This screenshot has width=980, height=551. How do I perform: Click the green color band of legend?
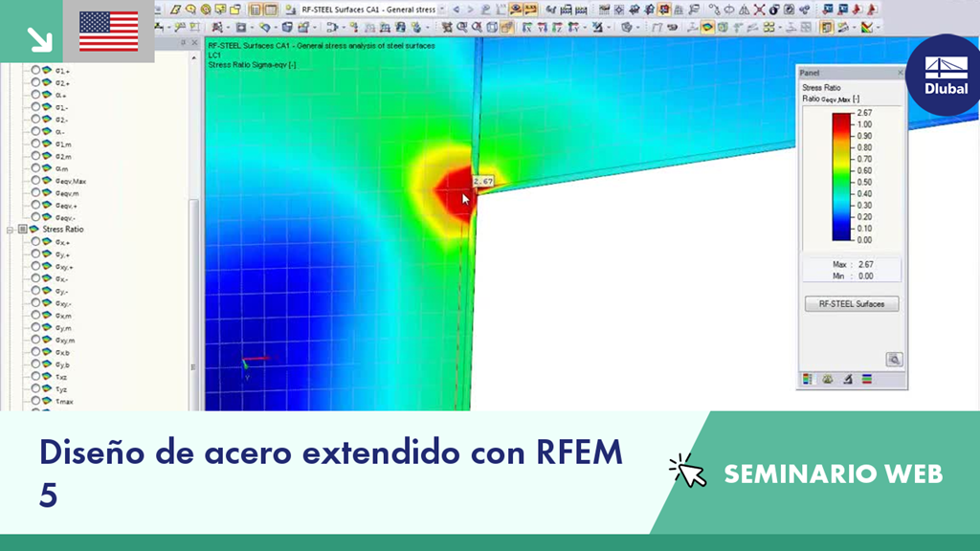(x=841, y=176)
